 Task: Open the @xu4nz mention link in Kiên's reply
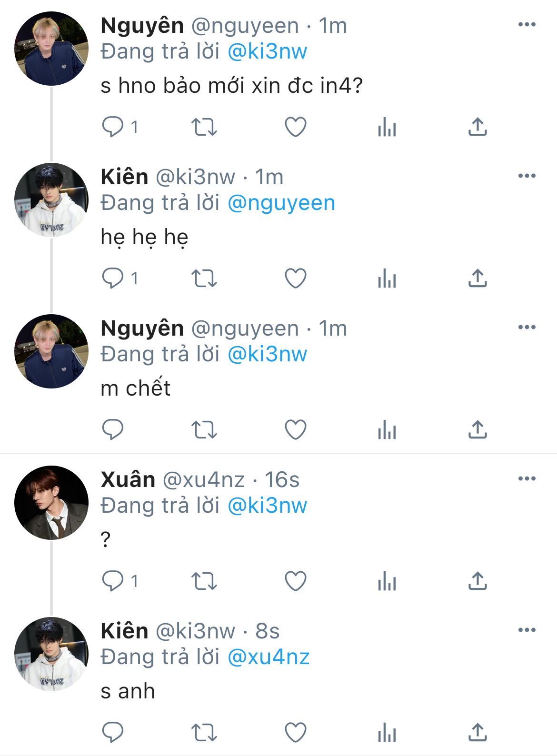(x=269, y=657)
